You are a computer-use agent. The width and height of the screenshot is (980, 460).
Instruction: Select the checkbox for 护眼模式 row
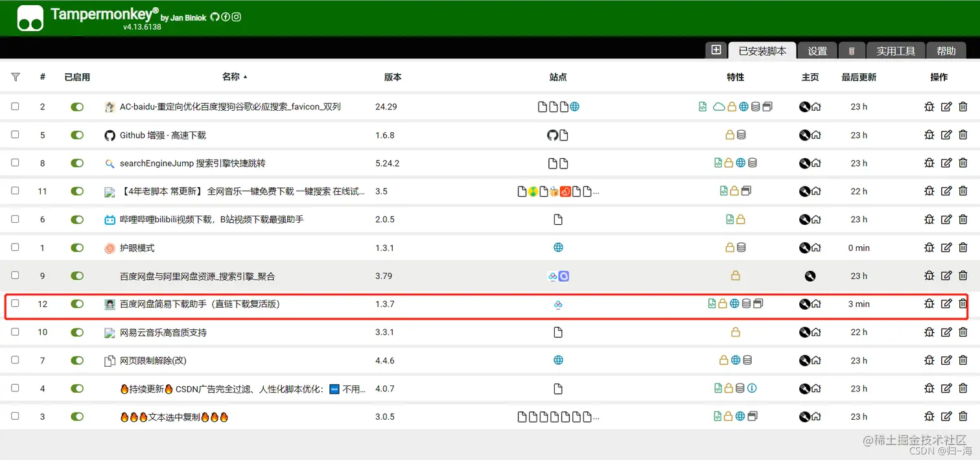15,247
